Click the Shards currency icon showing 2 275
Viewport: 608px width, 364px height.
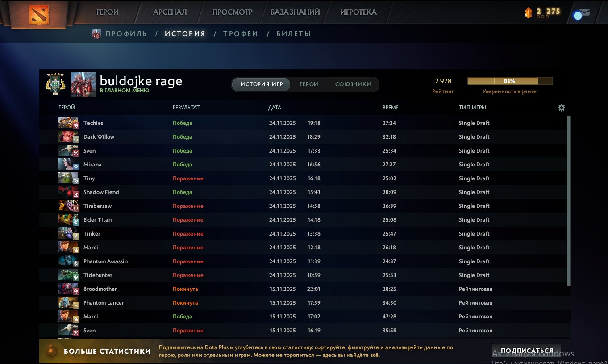coord(529,12)
